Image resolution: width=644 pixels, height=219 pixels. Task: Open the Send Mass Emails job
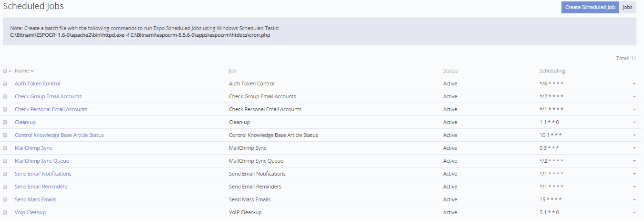point(35,199)
